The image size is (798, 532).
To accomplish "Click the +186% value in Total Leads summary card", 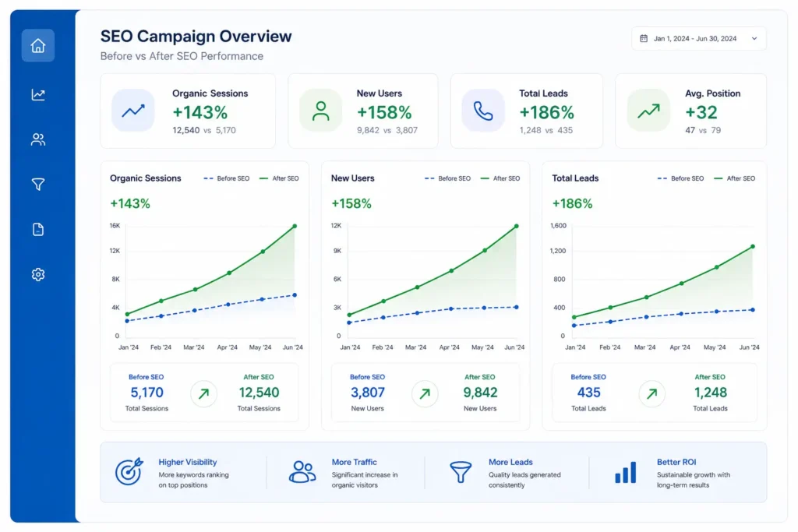I will click(x=546, y=112).
